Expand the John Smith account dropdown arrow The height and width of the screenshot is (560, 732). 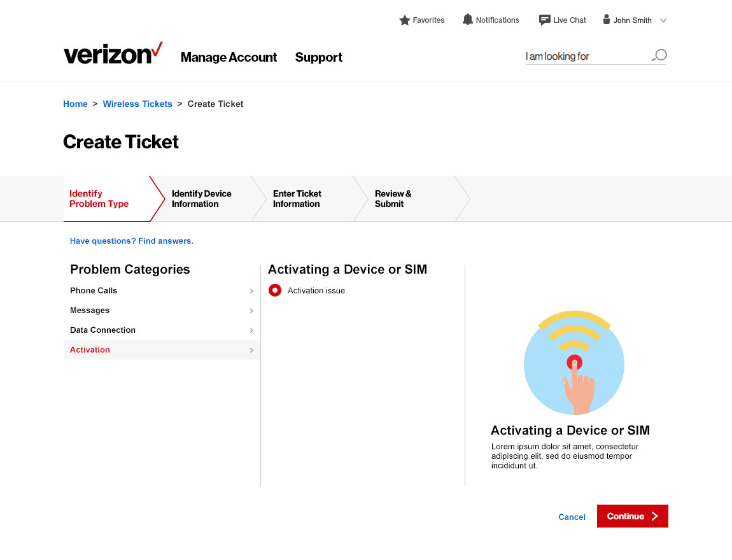point(663,20)
